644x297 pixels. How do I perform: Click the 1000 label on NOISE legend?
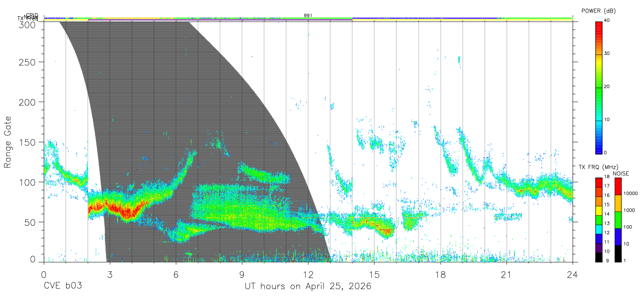tap(629, 210)
